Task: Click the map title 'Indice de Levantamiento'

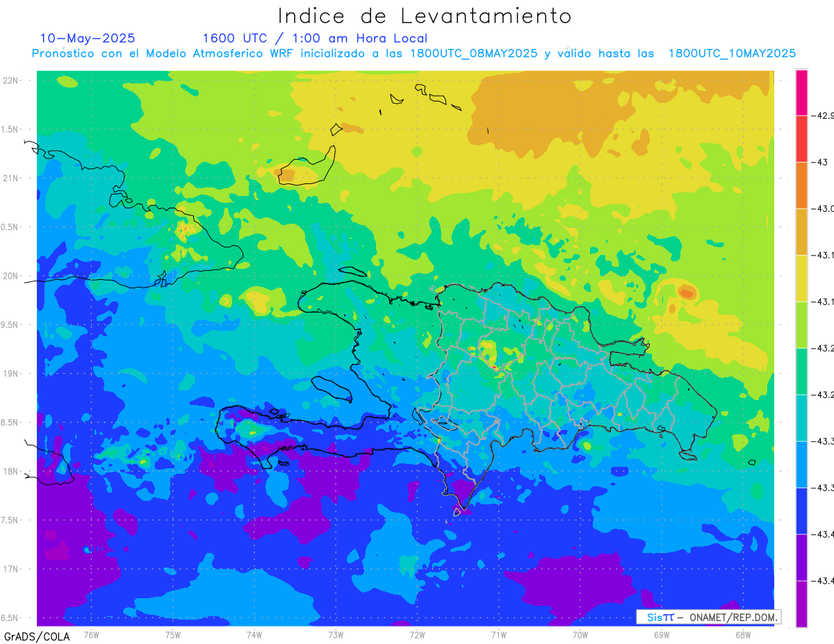Action: [425, 15]
